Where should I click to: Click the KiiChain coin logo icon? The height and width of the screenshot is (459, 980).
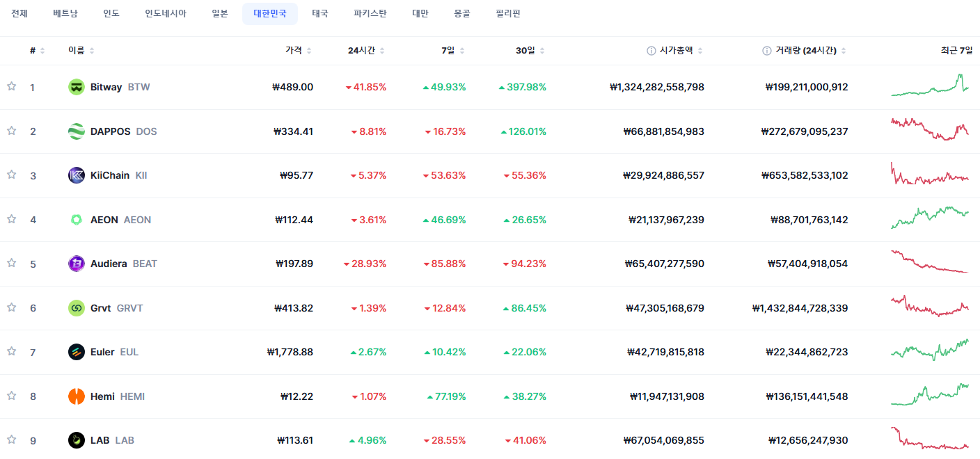pos(77,175)
